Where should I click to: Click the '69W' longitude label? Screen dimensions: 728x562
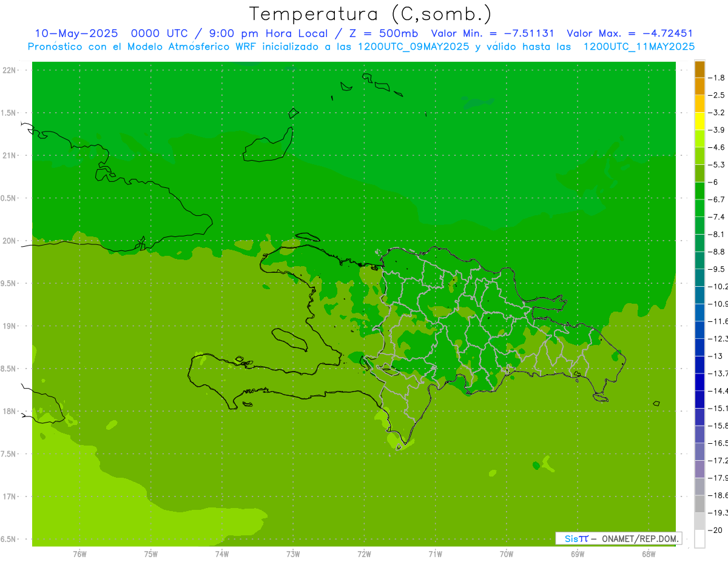578,554
